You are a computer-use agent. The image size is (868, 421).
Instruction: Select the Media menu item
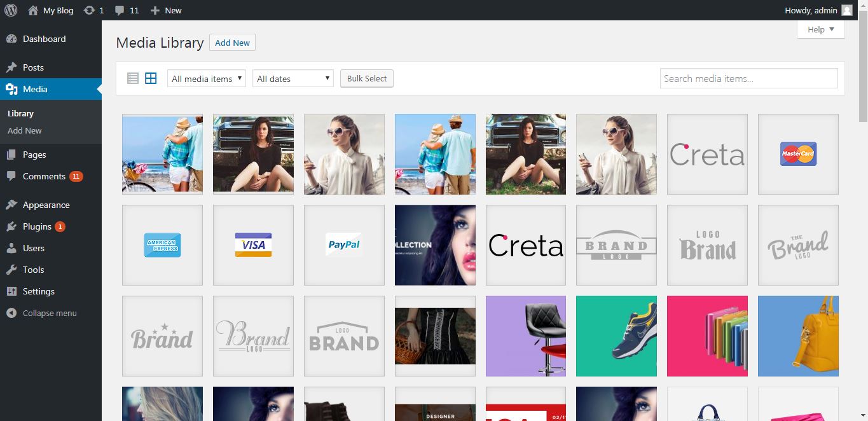coord(51,89)
